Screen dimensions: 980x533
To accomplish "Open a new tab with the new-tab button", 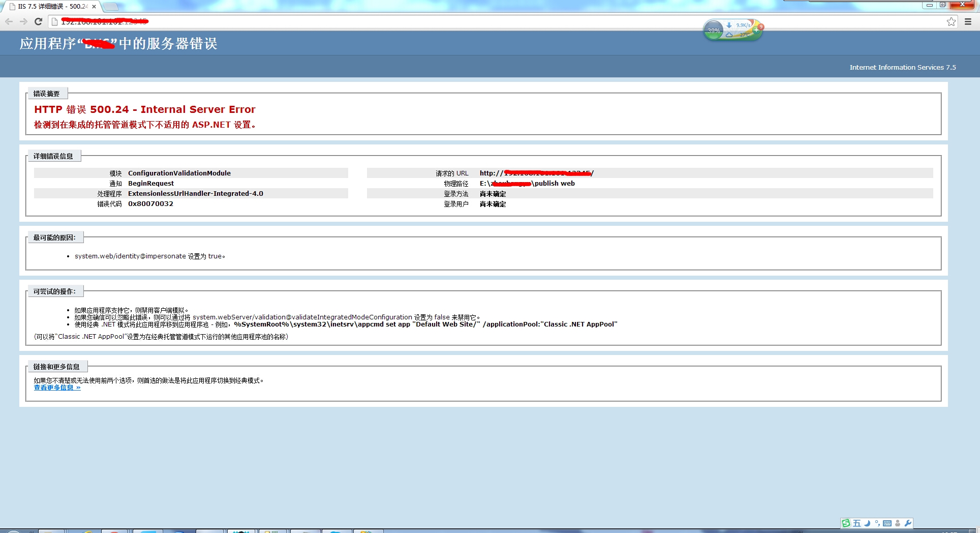I will pos(111,7).
